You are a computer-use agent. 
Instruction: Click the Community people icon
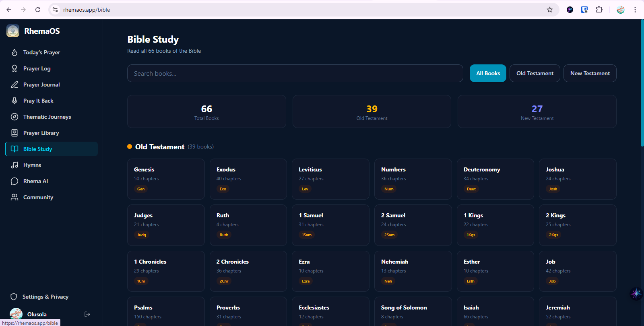point(14,197)
